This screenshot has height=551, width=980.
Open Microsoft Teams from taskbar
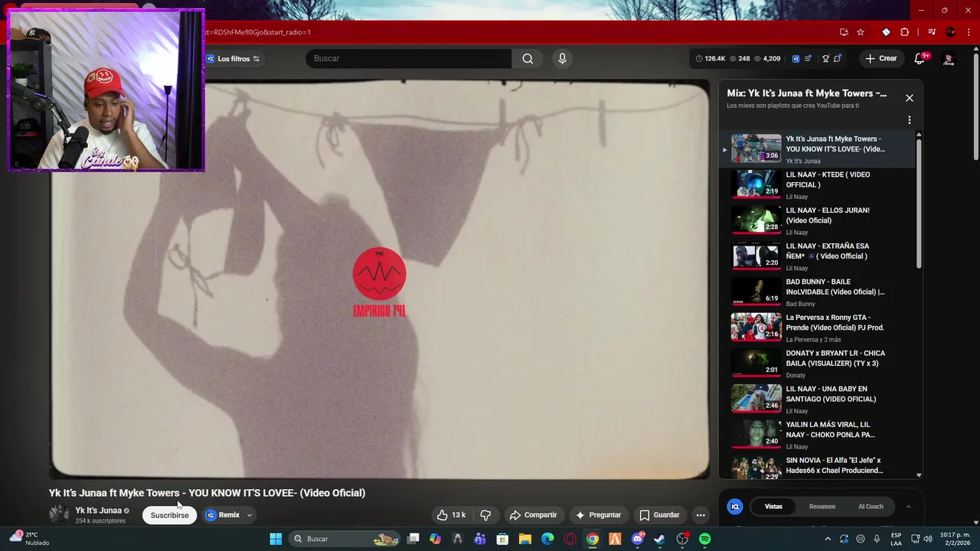point(480,539)
